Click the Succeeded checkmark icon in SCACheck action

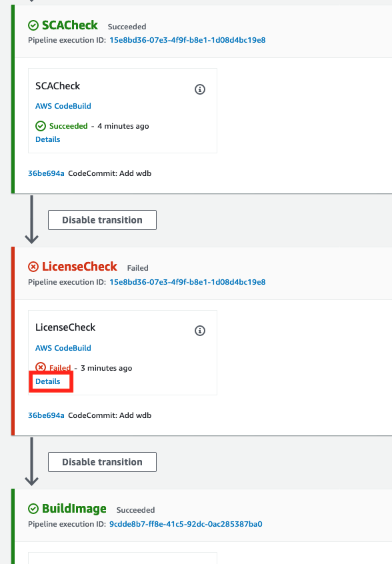point(41,126)
